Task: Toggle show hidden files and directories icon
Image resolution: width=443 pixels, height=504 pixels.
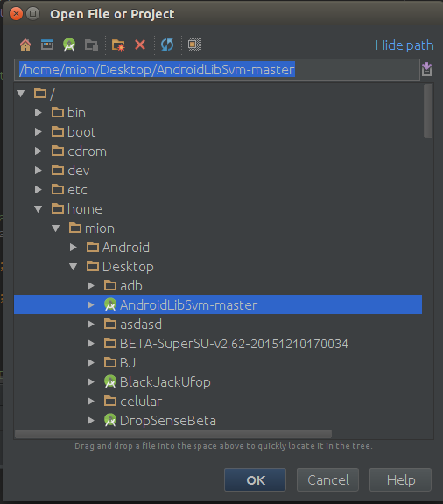Action: click(x=194, y=45)
